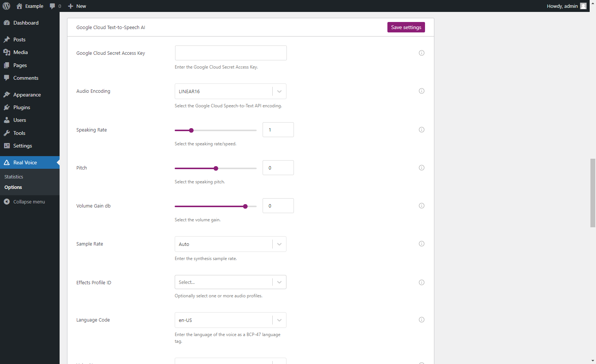This screenshot has width=596, height=364.
Task: Open the Media library from the sidebar
Action: point(7,52)
